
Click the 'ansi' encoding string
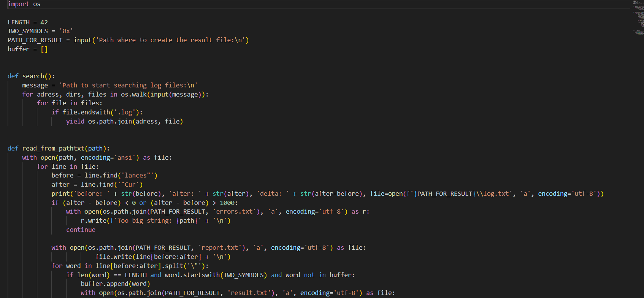(125, 158)
